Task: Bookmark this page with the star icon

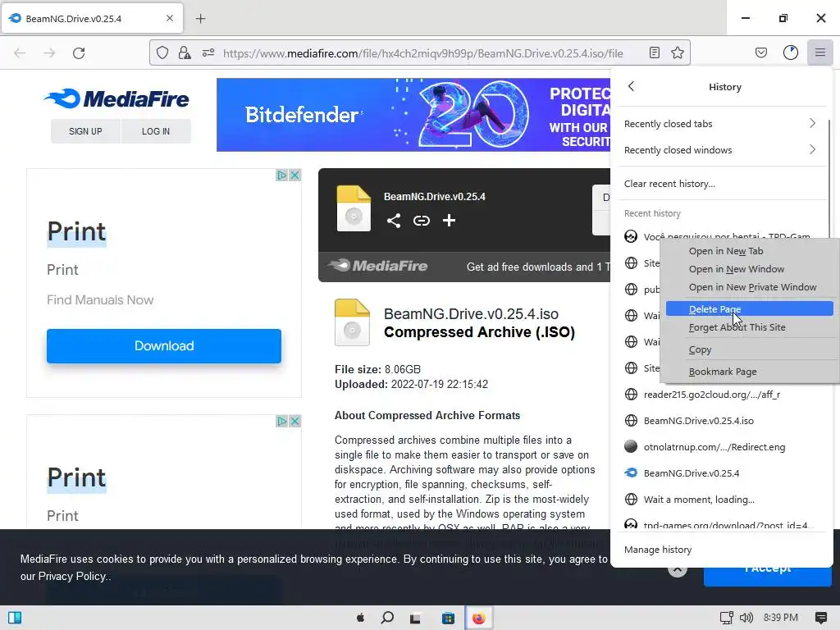Action: point(677,52)
